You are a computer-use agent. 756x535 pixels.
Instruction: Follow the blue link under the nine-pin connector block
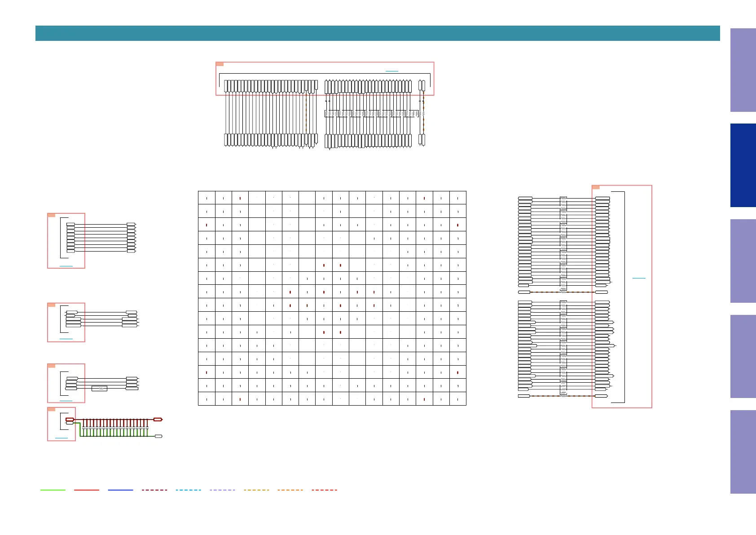(66, 266)
